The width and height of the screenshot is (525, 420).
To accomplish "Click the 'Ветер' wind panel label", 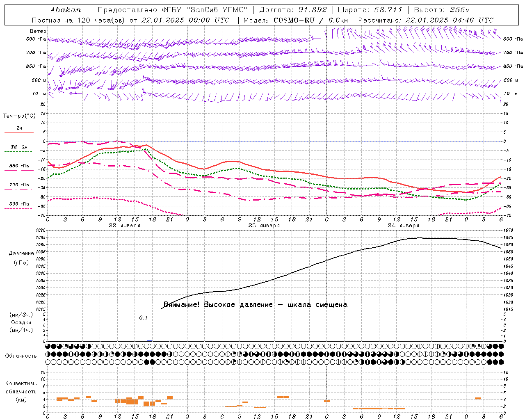I will point(38,31).
